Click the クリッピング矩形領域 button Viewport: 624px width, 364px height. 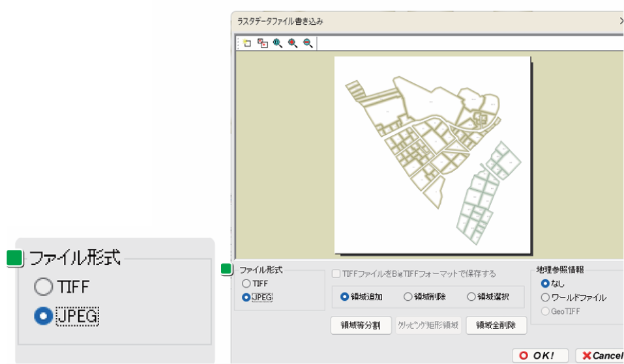(428, 325)
